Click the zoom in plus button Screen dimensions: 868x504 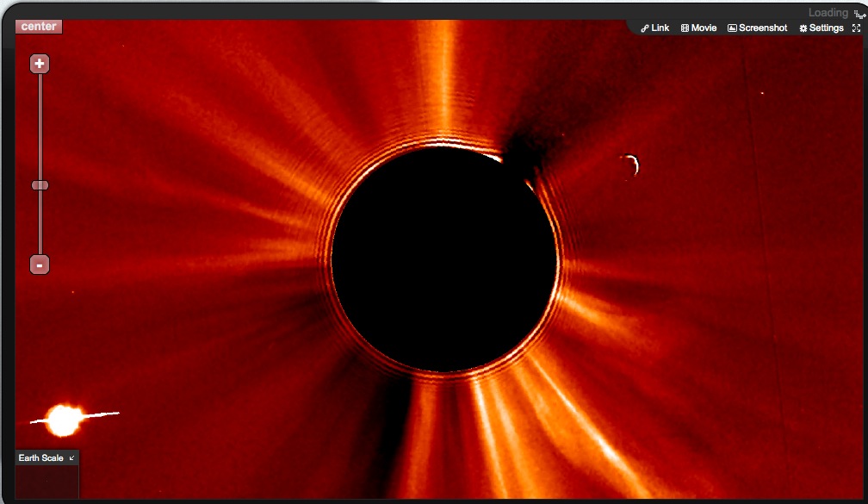point(40,64)
